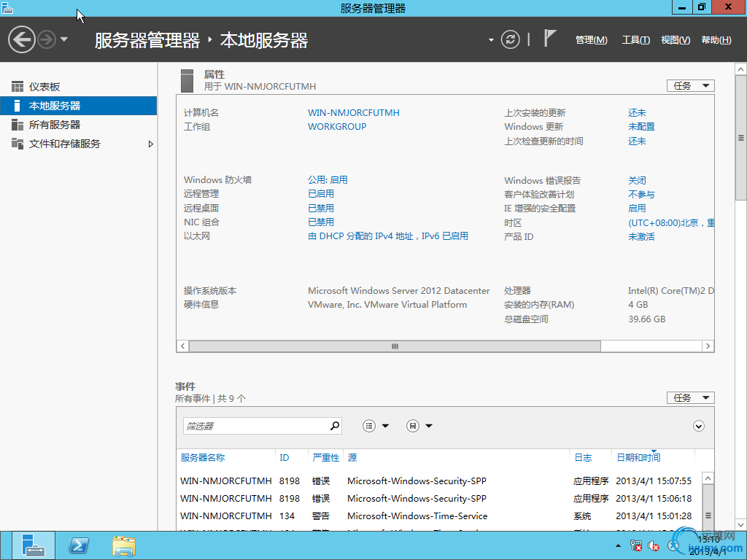Click the 仪表板 grid icon
This screenshot has width=747, height=560.
pos(18,87)
